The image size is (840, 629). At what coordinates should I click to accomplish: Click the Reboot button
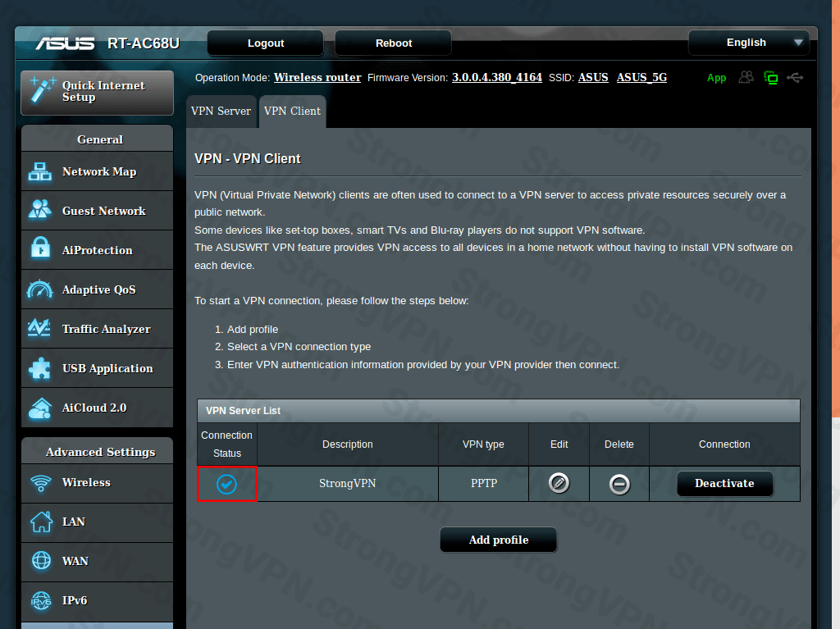tap(394, 43)
